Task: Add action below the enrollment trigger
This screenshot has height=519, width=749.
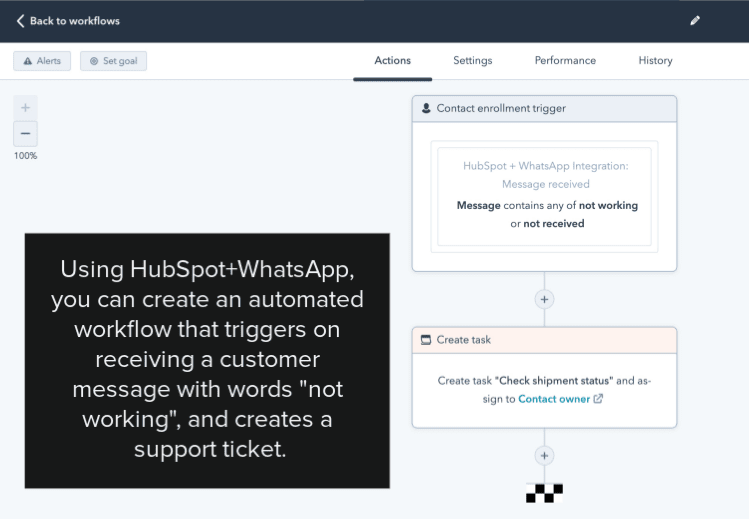Action: [x=544, y=299]
